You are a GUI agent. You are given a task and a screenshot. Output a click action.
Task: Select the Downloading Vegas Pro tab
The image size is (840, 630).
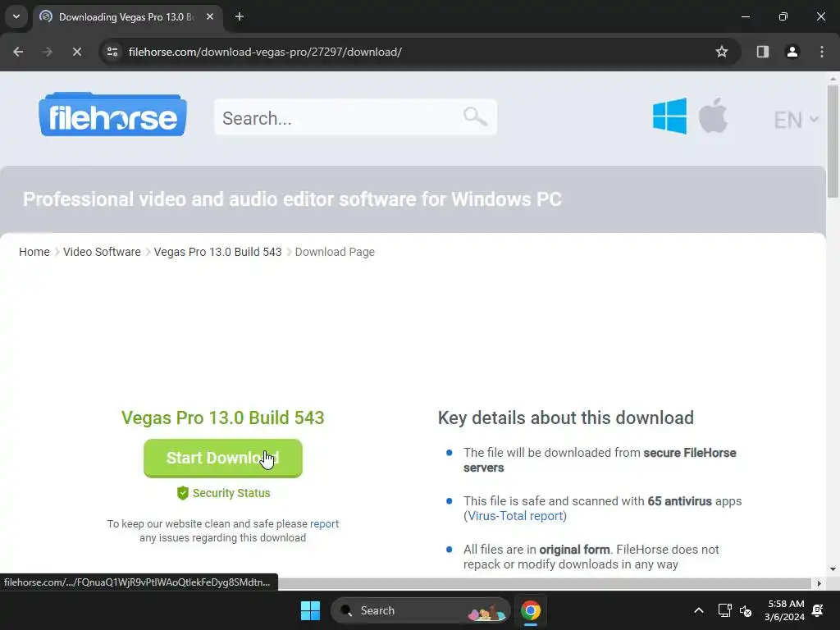pos(126,16)
